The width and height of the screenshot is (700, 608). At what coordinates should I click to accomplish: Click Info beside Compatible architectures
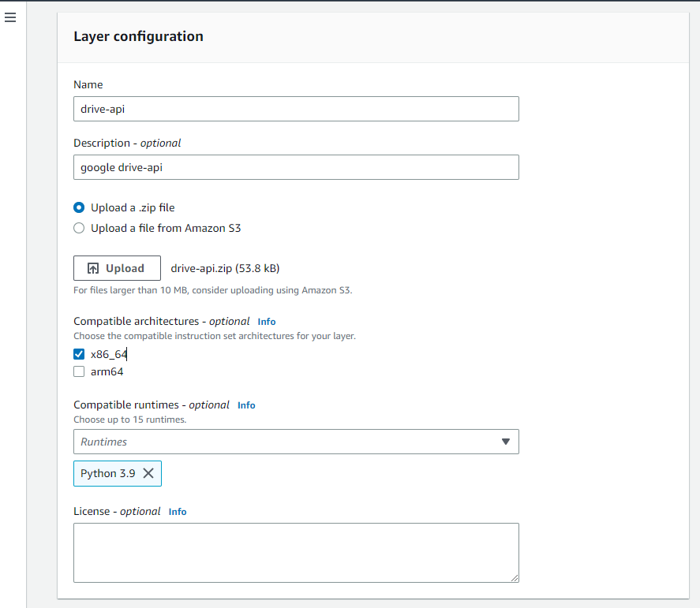click(266, 321)
